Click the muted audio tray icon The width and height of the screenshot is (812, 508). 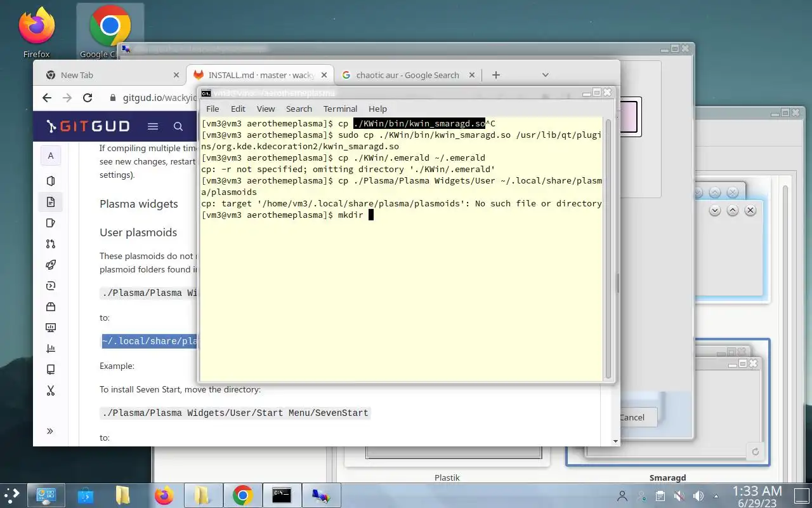pyautogui.click(x=679, y=496)
